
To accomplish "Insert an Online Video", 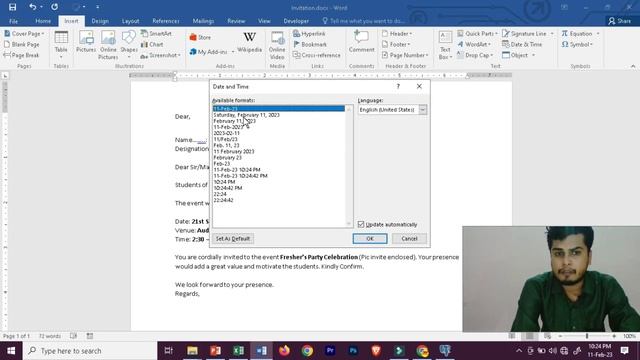I will [277, 45].
